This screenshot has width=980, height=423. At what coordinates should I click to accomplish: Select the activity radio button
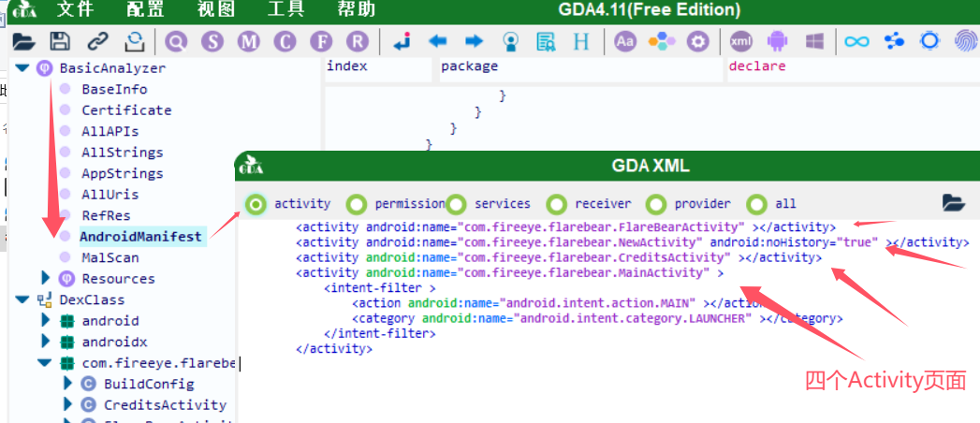pyautogui.click(x=255, y=204)
